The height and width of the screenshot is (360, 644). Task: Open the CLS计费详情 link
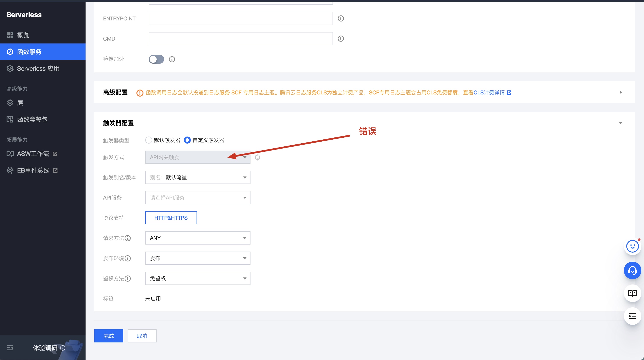tap(489, 93)
